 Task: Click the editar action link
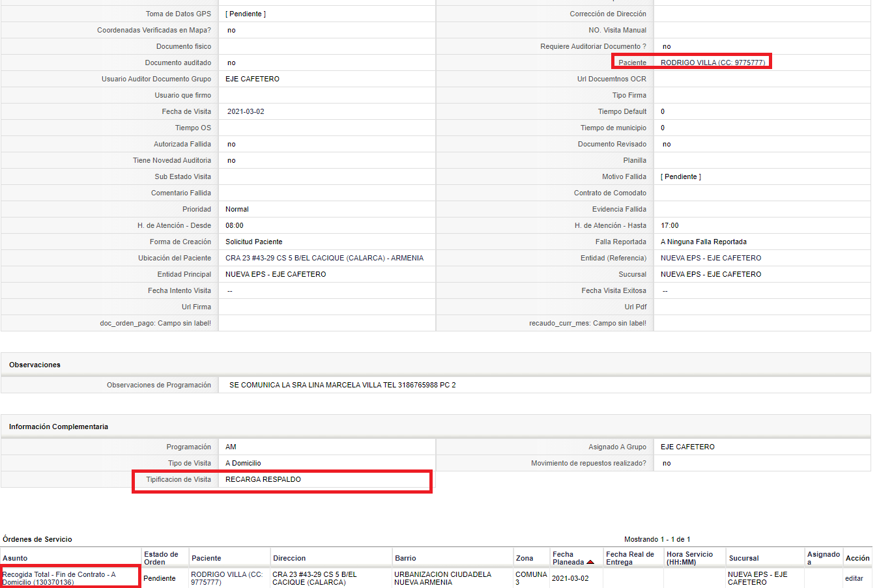[854, 578]
